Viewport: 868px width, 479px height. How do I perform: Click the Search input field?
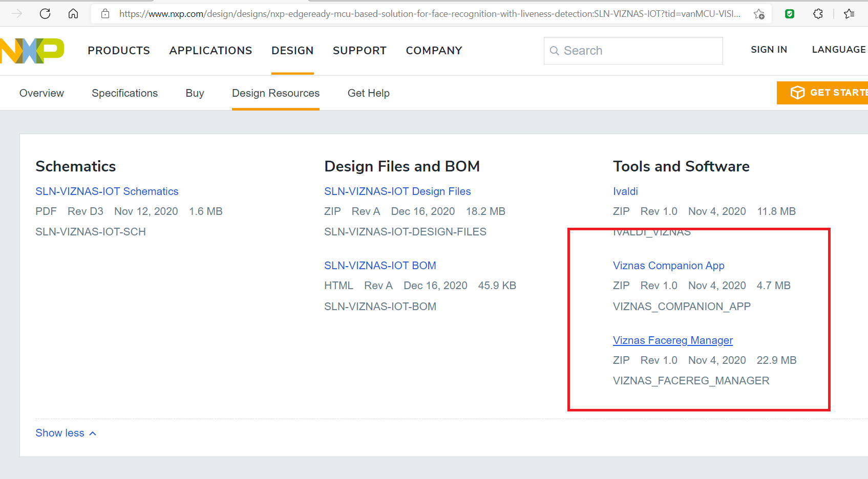pos(633,51)
